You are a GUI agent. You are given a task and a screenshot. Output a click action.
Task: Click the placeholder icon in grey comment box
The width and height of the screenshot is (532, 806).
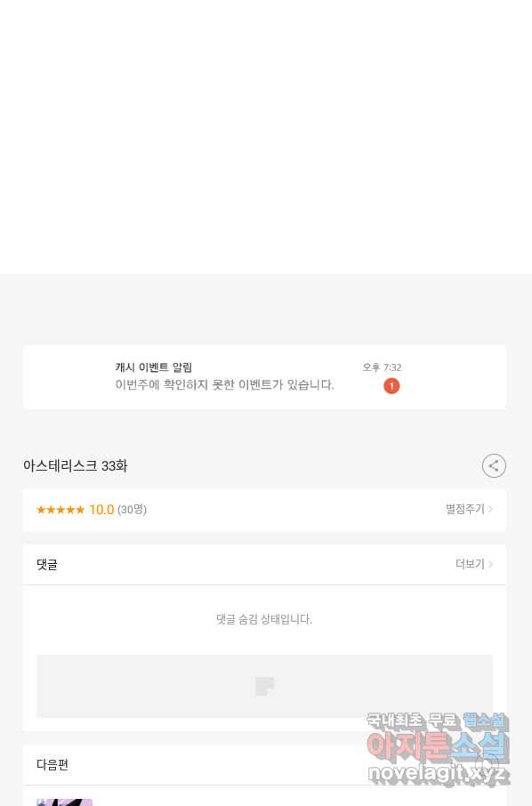265,686
